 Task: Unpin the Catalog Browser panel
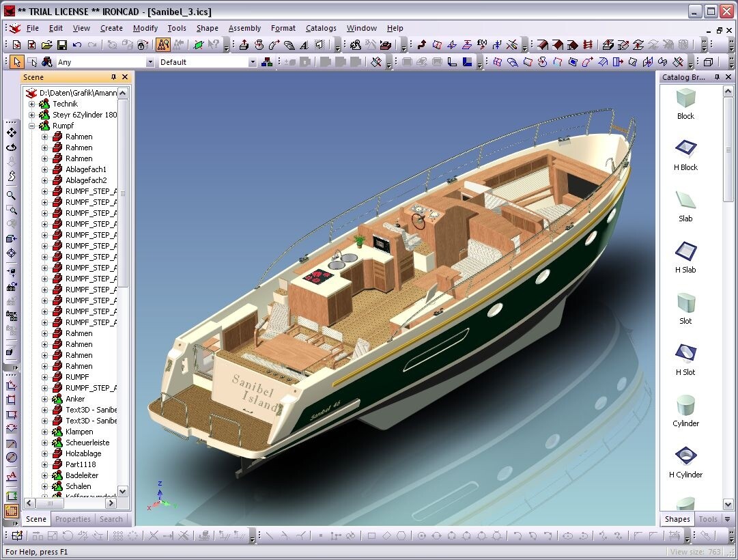pyautogui.click(x=718, y=77)
